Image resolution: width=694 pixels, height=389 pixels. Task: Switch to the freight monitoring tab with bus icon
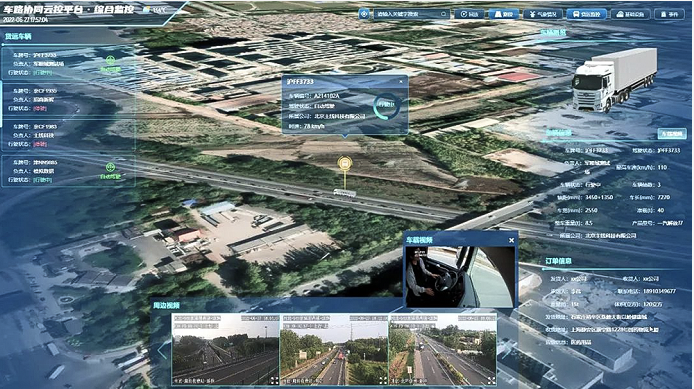(x=586, y=14)
